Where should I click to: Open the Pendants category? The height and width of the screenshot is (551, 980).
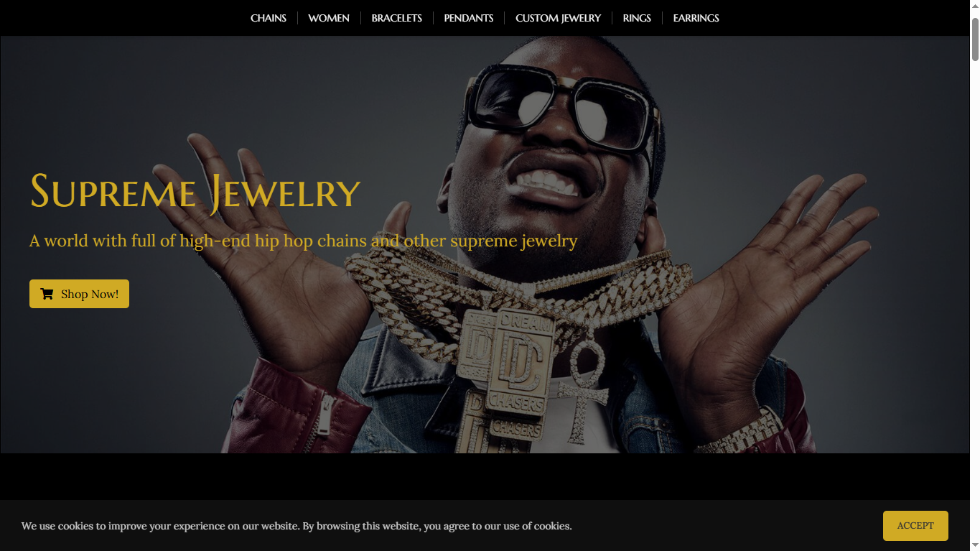click(469, 18)
